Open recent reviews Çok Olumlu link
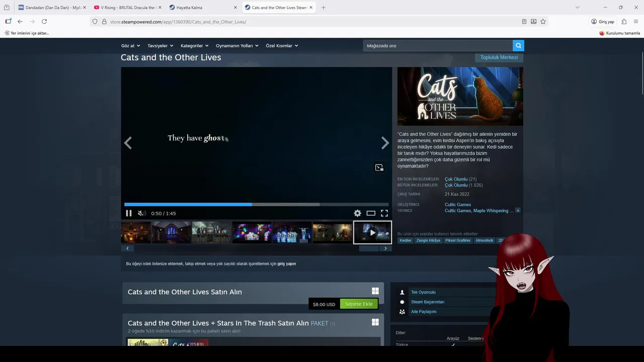The image size is (644, 362). point(456,179)
